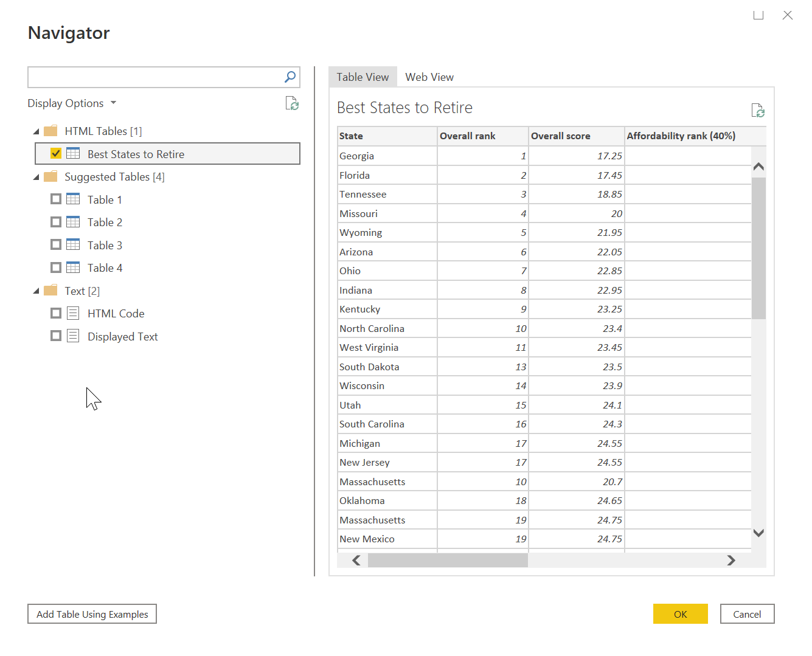Click the vertical scrollbar thumb in preview
812x656 pixels.
(758, 248)
